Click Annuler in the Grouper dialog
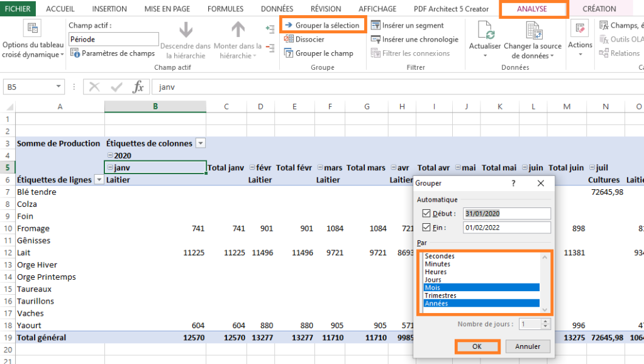The image size is (644, 364). 528,346
